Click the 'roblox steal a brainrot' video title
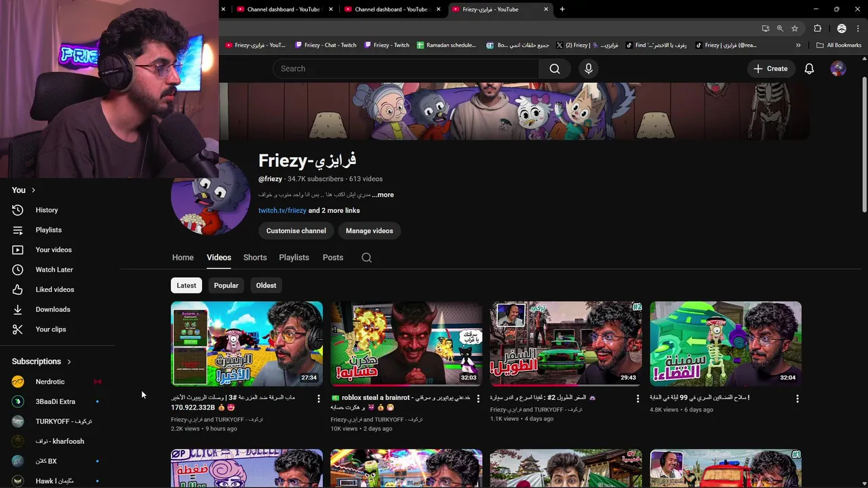868x488 pixels. click(400, 403)
